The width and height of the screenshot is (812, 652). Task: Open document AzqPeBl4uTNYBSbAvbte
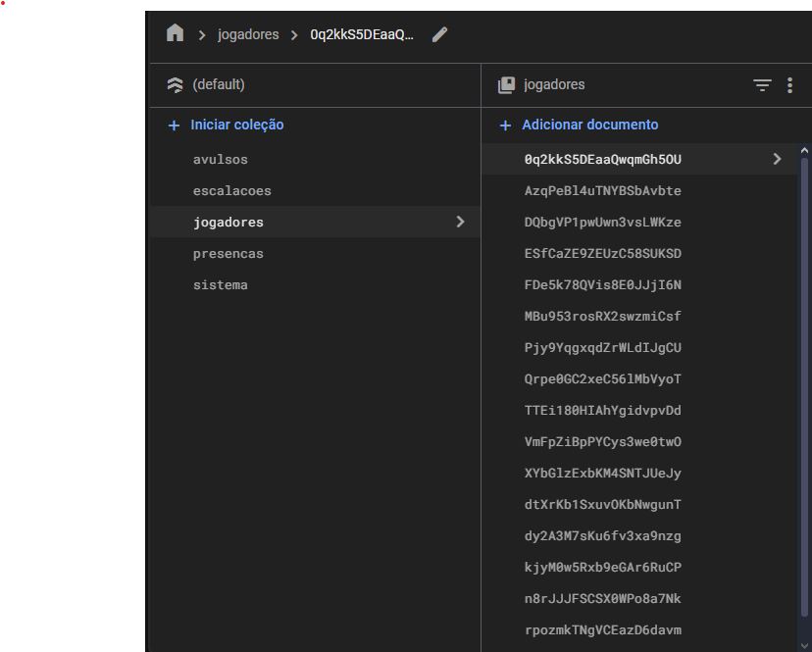pos(602,191)
